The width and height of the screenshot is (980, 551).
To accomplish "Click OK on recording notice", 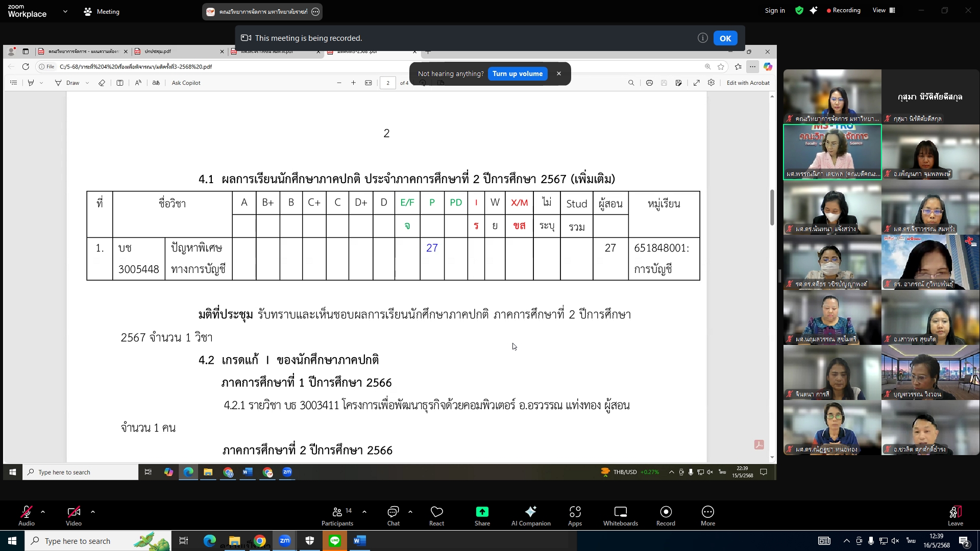I will [x=725, y=38].
